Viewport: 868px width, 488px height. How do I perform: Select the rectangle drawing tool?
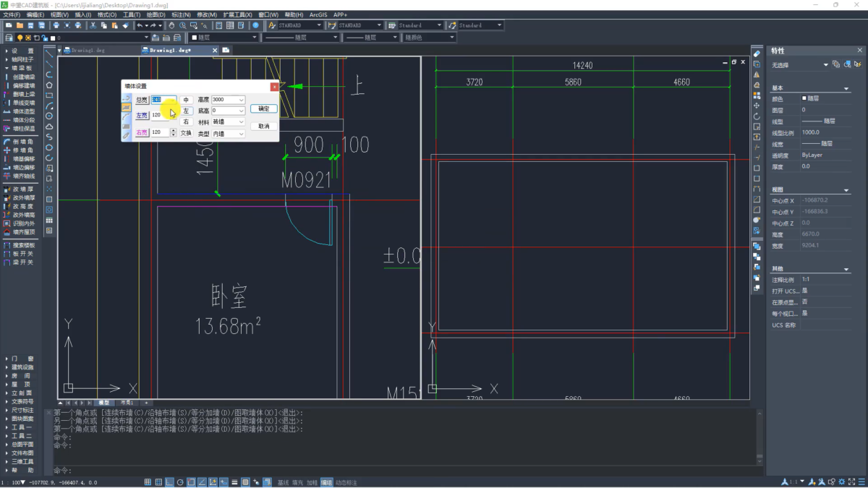pos(49,95)
